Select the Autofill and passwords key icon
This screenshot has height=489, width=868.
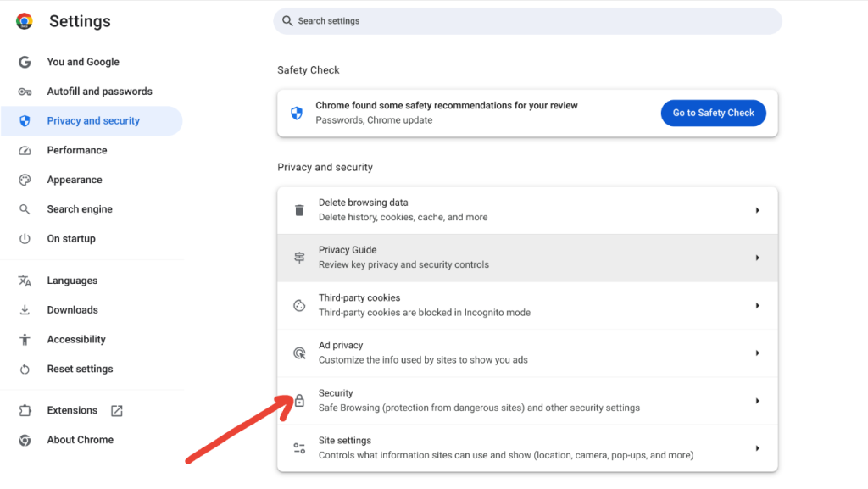(x=23, y=91)
